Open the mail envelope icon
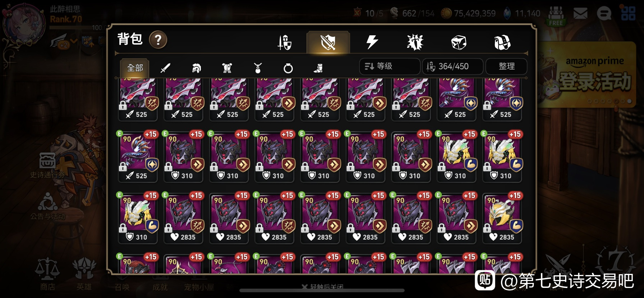 pyautogui.click(x=580, y=14)
